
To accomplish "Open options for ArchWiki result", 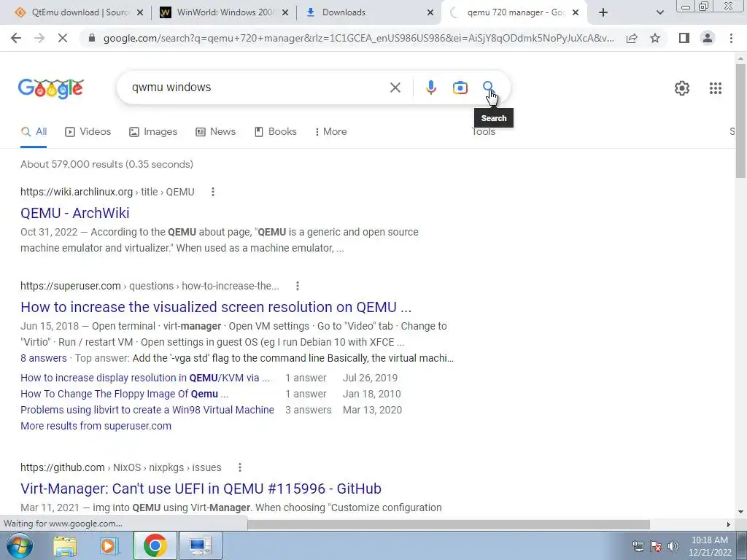I will 213,192.
